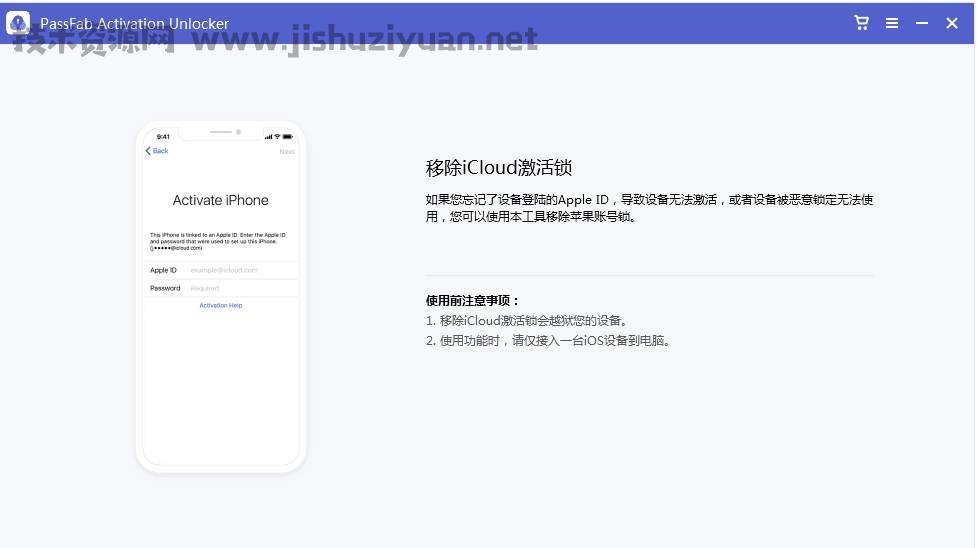This screenshot has height=548, width=977.
Task: Click the 使用前注意事项 label
Action: tap(472, 300)
